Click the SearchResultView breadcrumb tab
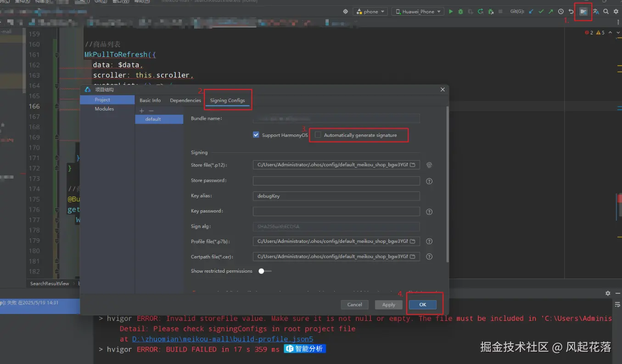 click(x=50, y=284)
